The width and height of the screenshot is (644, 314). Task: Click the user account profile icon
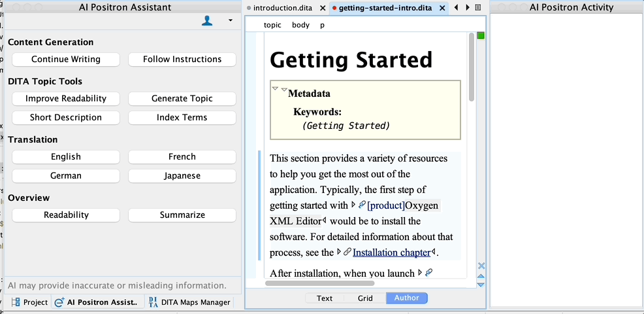coord(207,21)
